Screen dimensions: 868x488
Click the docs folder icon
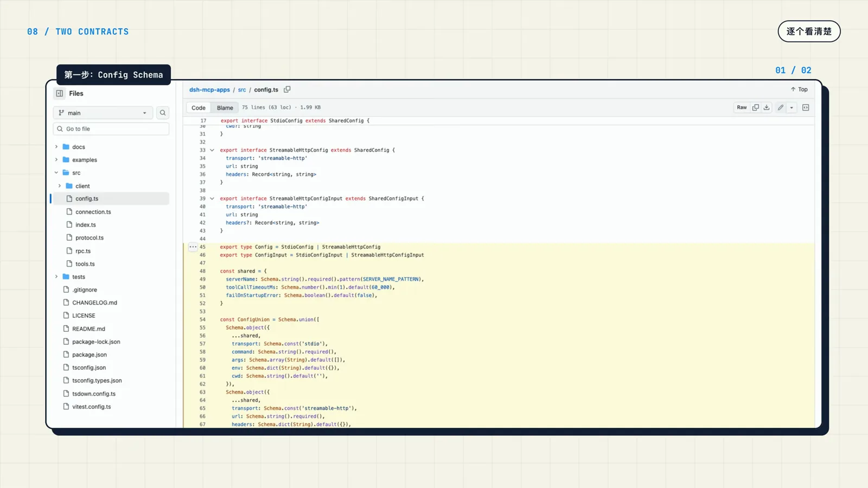coord(66,147)
